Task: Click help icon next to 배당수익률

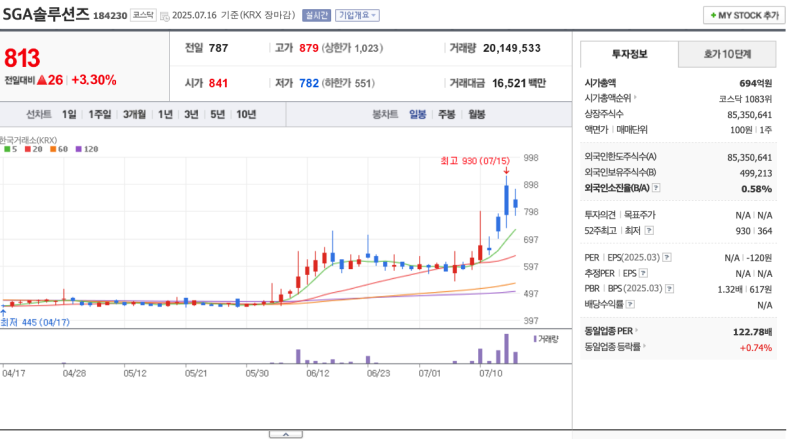Action: point(631,305)
